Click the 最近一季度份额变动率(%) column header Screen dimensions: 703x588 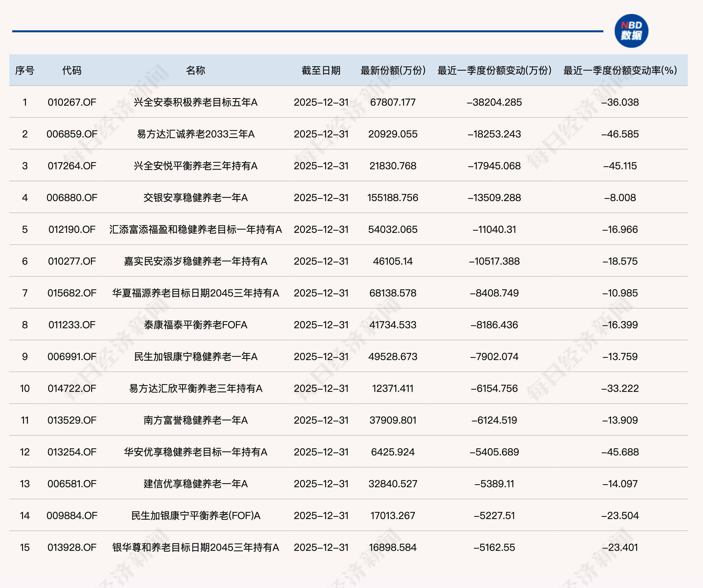pos(620,70)
